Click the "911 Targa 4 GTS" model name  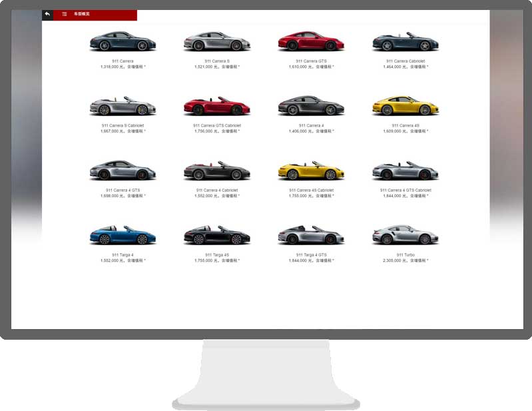click(311, 255)
